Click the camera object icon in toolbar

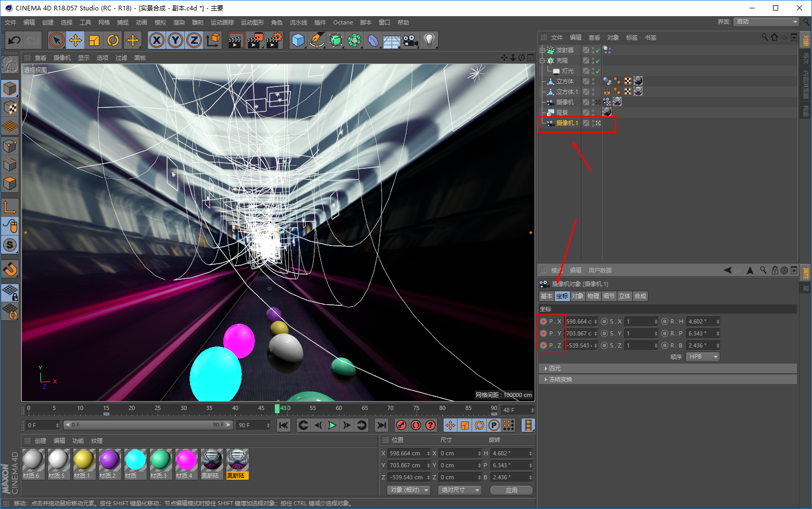[x=410, y=40]
